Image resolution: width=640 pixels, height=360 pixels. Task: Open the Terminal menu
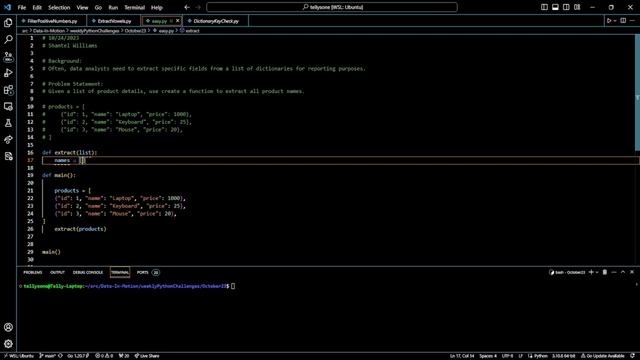pyautogui.click(x=135, y=7)
